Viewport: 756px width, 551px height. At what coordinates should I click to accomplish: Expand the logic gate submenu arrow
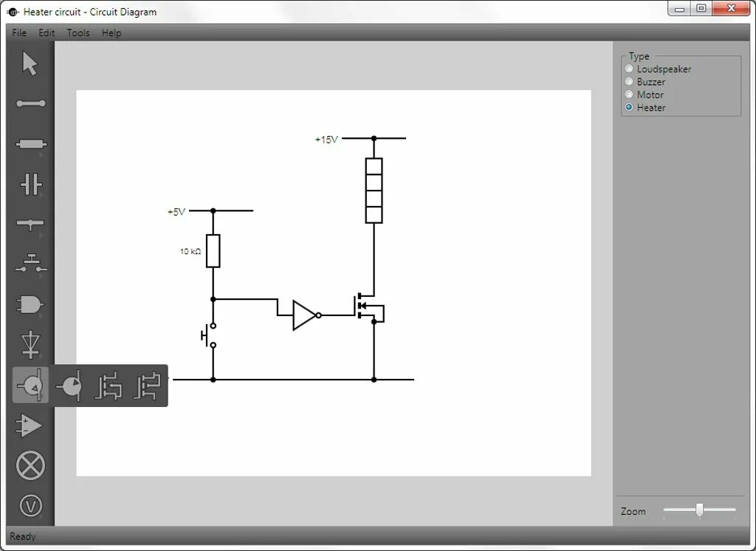[x=41, y=315]
